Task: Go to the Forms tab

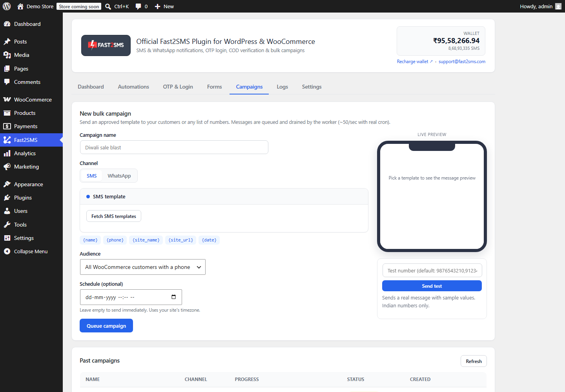Action: pyautogui.click(x=215, y=87)
